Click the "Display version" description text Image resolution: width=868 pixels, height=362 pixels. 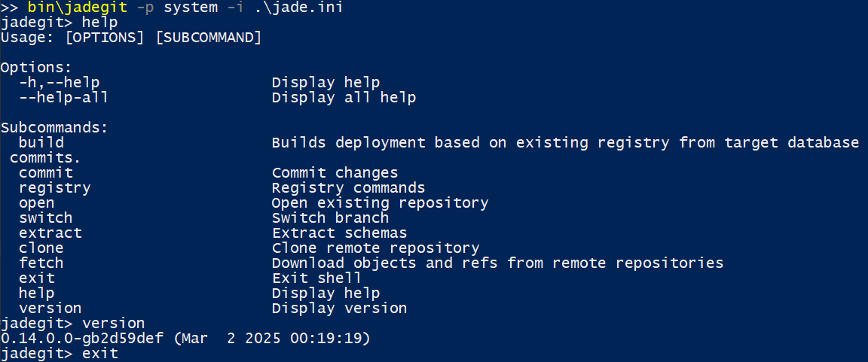(339, 309)
